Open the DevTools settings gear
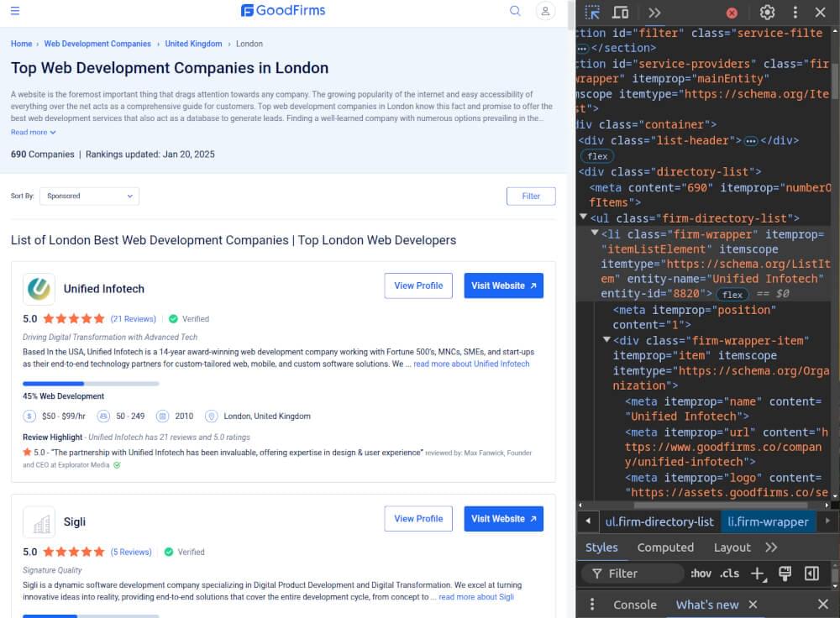Viewport: 840px width, 618px height. [767, 12]
